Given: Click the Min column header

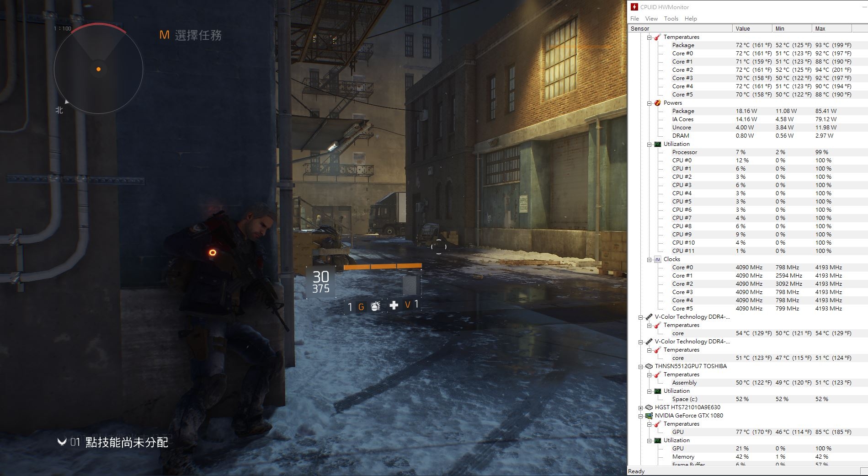Looking at the screenshot, I should [x=792, y=28].
